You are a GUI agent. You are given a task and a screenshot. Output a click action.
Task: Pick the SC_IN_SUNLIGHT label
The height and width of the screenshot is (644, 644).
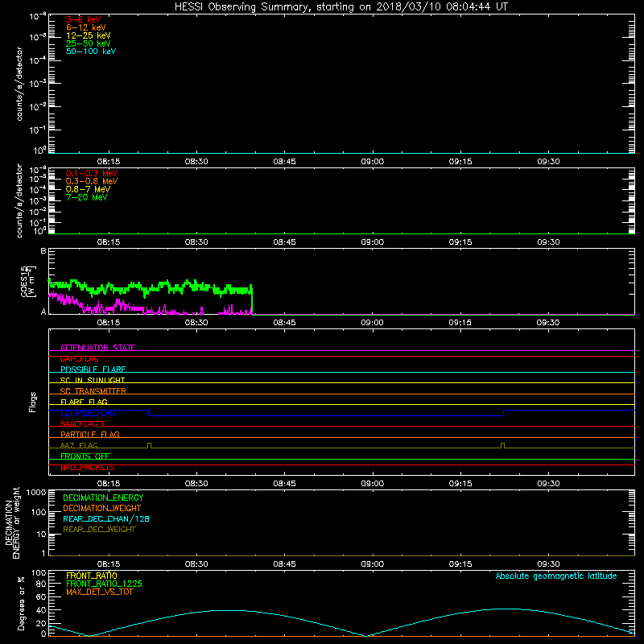(x=93, y=380)
